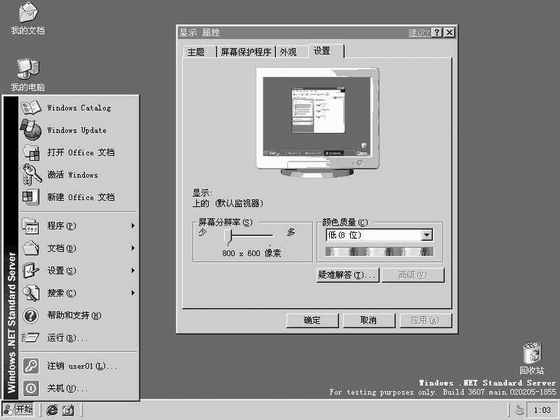This screenshot has height=420, width=560.
Task: Click the 关机 power icon
Action: coord(31,388)
